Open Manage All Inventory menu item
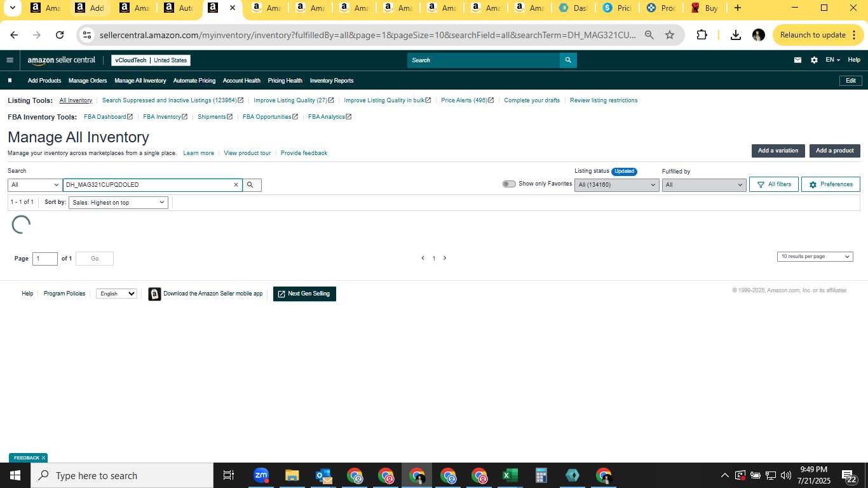 tap(140, 81)
